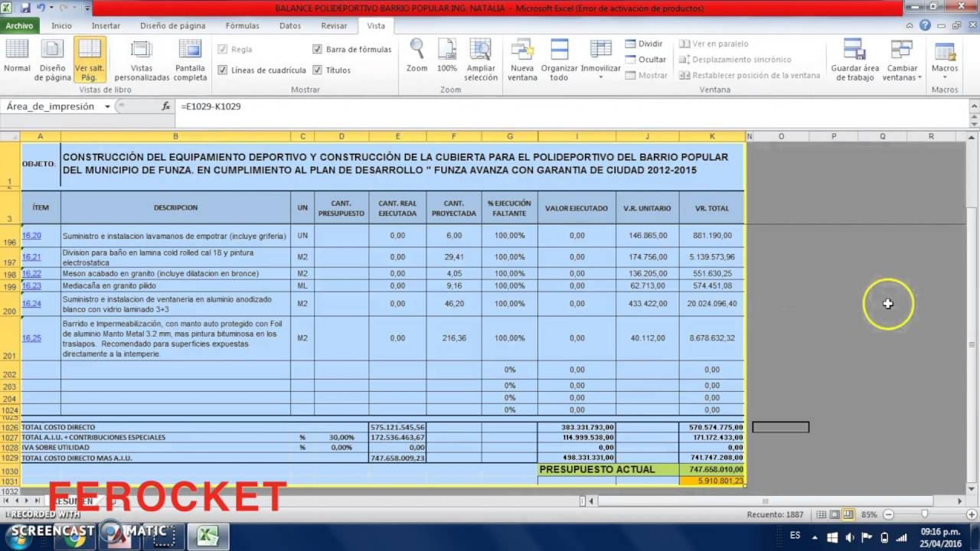
Task: Switch to Pantalla completa
Action: 190,60
